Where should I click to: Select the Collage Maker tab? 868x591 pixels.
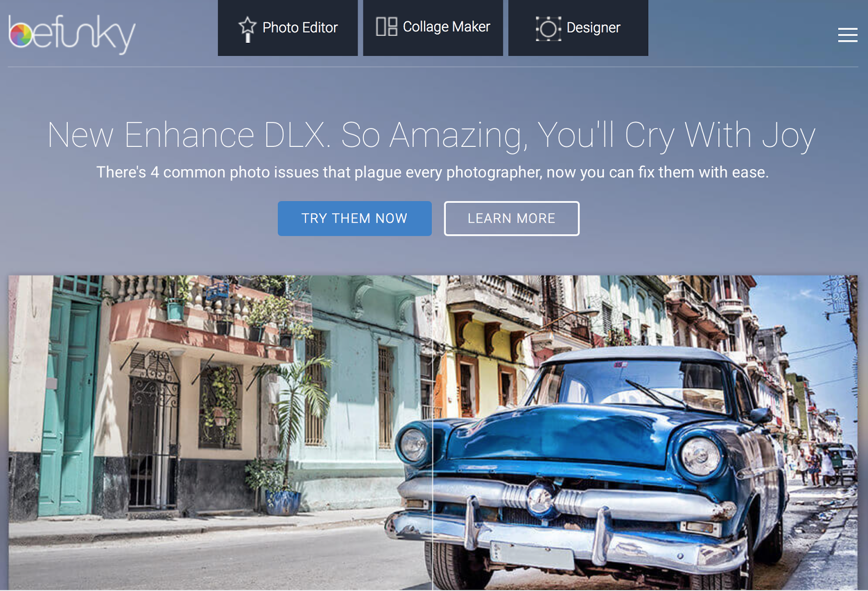click(433, 28)
